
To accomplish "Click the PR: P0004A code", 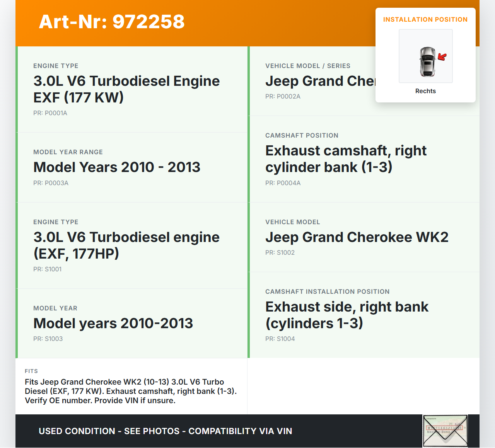I will click(x=283, y=183).
